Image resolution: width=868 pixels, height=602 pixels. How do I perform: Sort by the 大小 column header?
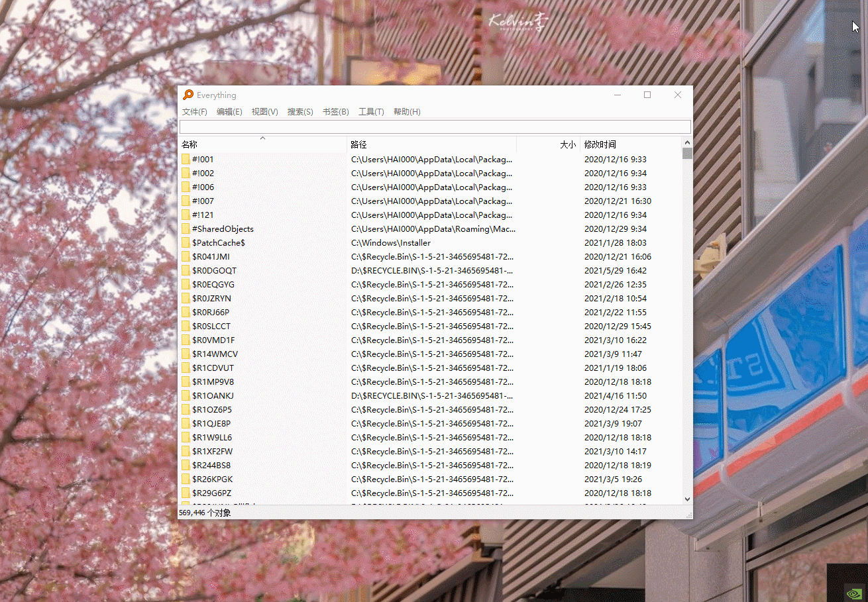(x=548, y=144)
